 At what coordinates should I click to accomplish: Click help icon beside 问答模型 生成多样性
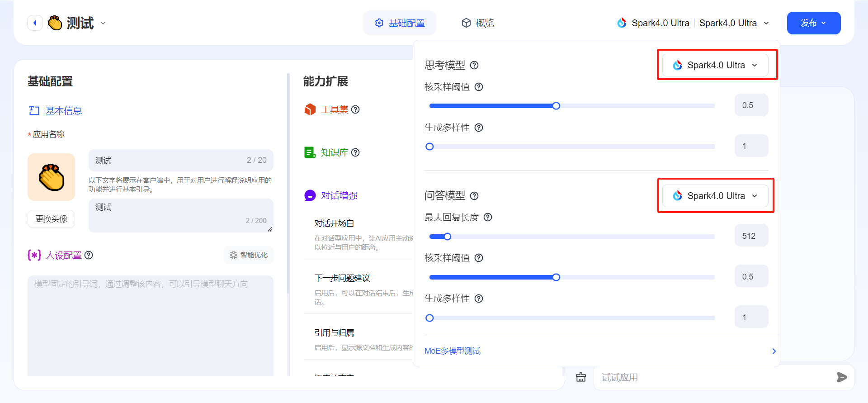tap(479, 299)
